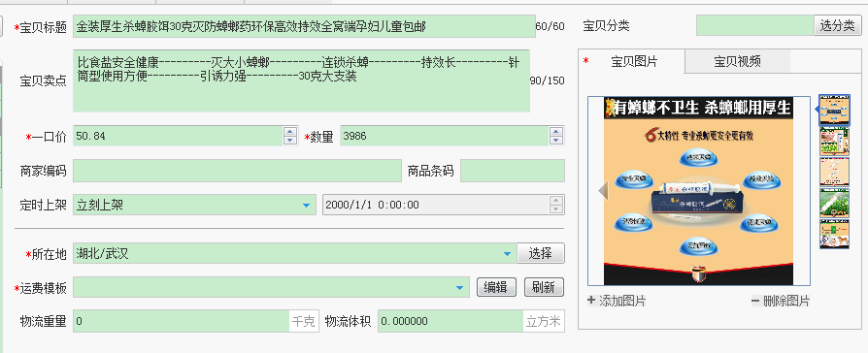This screenshot has height=353, width=868.
Task: Select the last product thumbnail in strip
Action: pyautogui.click(x=834, y=234)
